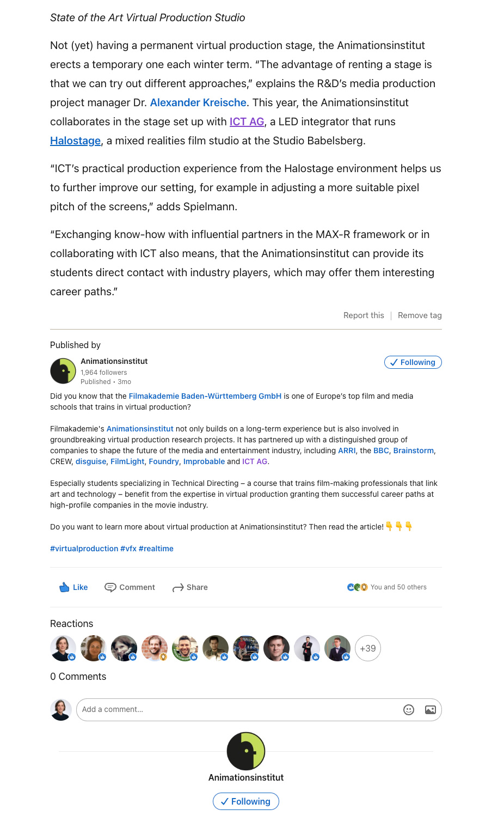Click the reaction icons next to '50 others'
504x828 pixels.
coord(358,587)
